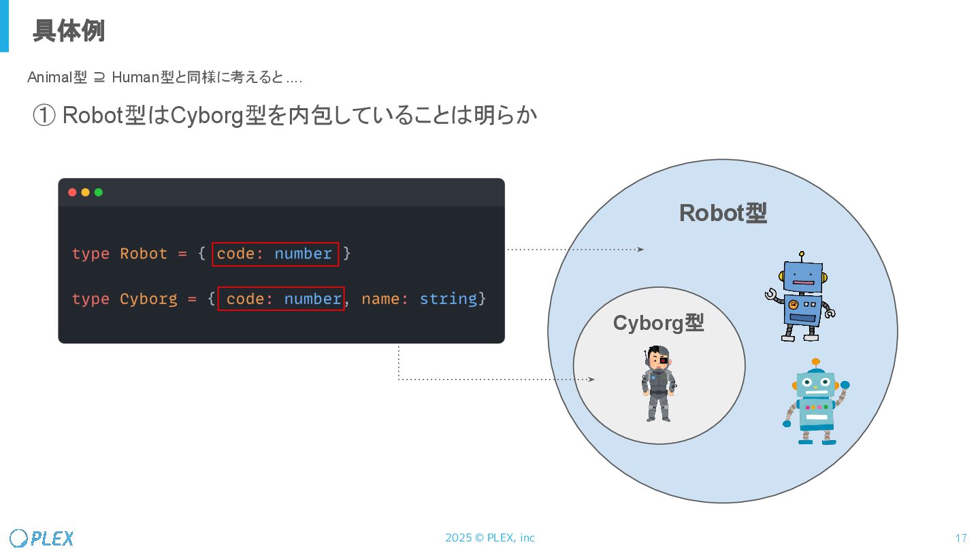Screen dimensions: 980x551
Task: Click the Animal型 ⊇ Human型 subtitle line
Action: [165, 78]
